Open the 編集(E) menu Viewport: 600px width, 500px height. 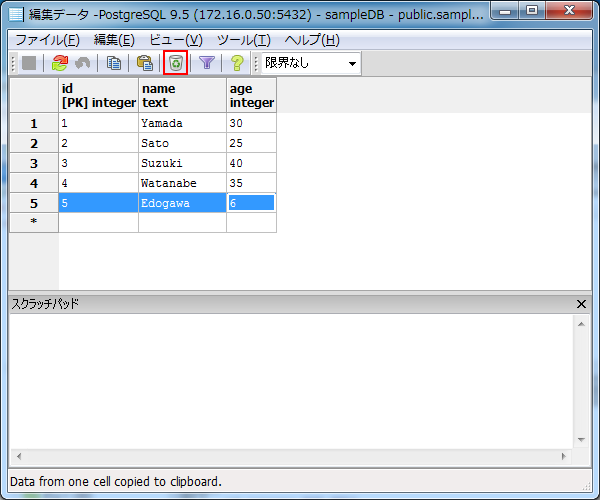tap(114, 40)
